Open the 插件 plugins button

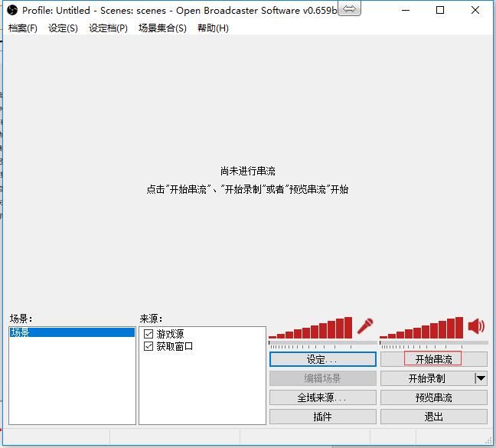pyautogui.click(x=323, y=417)
